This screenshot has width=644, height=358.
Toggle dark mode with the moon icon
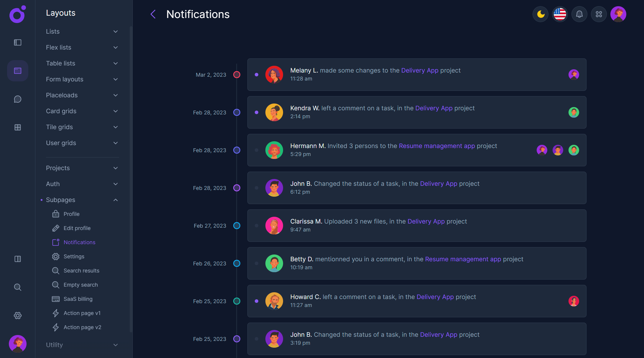coord(540,14)
